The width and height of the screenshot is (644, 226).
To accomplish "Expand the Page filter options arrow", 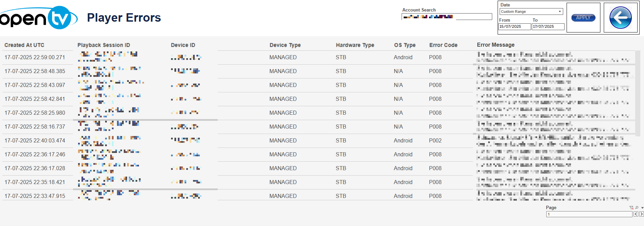I will (x=642, y=208).
